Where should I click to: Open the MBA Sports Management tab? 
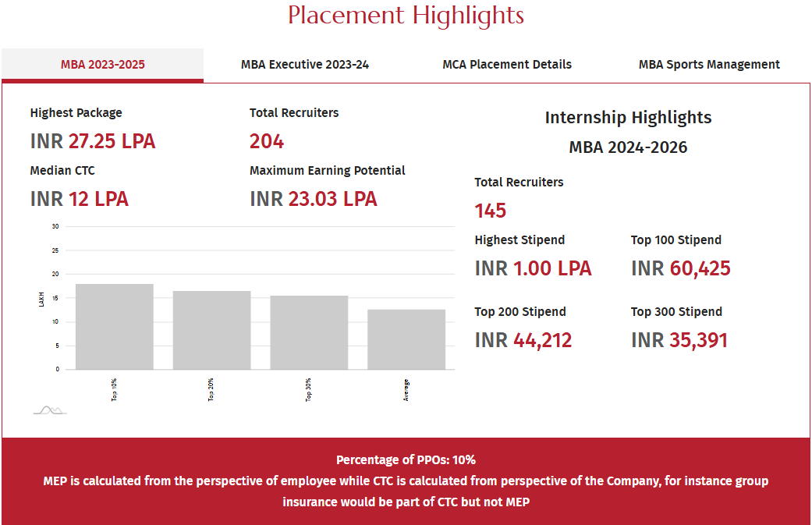[x=709, y=65]
